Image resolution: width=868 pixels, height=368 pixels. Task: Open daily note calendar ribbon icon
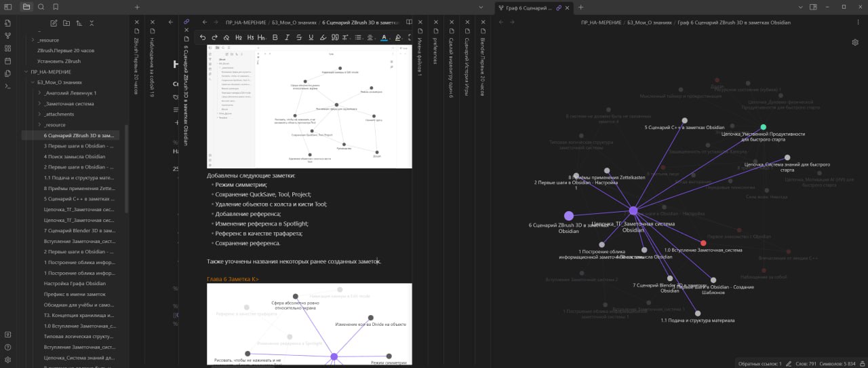pyautogui.click(x=7, y=60)
